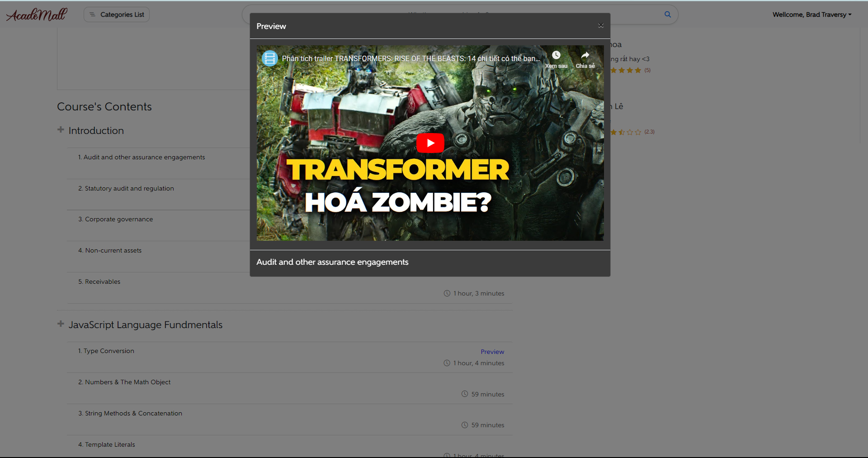Screen dimensions: 868x458
Task: Expand the JavaScript Language Fundmentals section
Action: point(60,324)
